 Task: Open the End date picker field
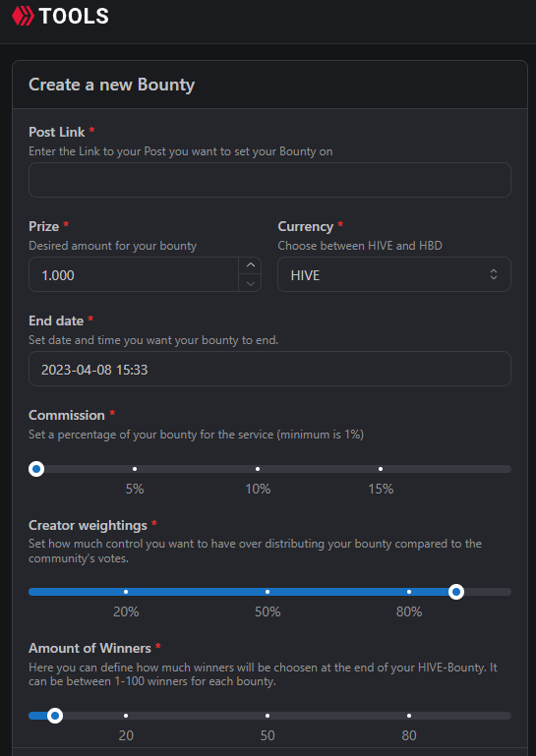(269, 369)
